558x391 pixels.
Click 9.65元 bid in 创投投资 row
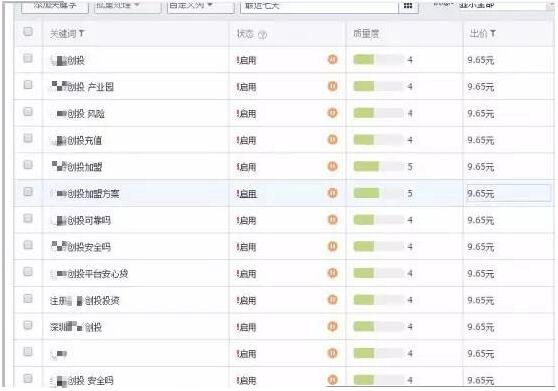click(x=481, y=300)
